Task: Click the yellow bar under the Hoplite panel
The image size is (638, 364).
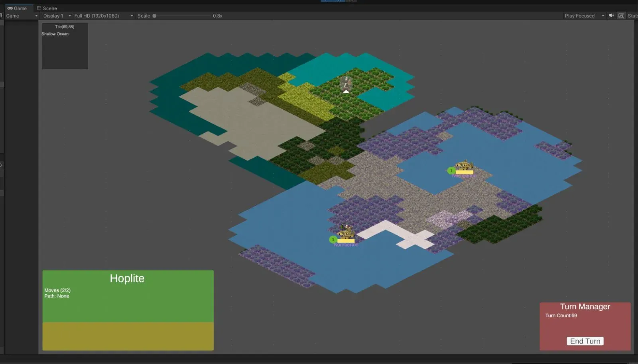Action: tap(128, 336)
